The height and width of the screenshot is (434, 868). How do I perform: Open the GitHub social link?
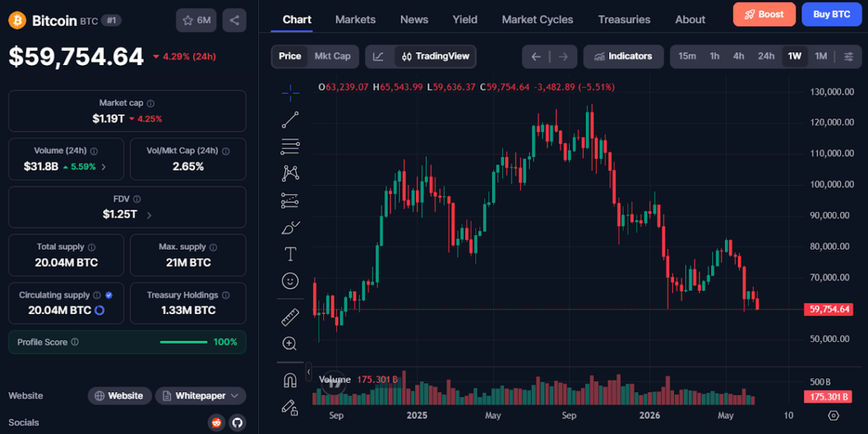[x=237, y=422]
